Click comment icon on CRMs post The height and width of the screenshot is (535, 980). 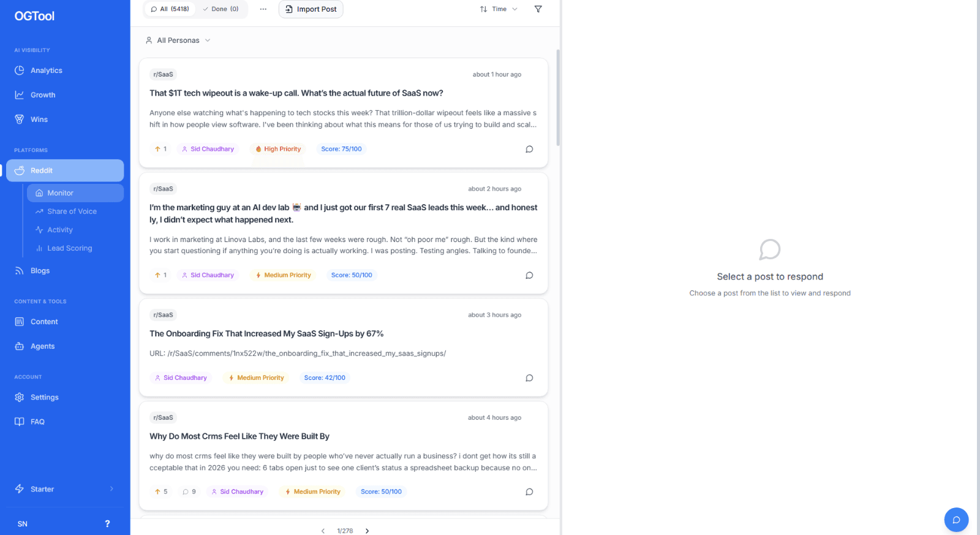529,491
